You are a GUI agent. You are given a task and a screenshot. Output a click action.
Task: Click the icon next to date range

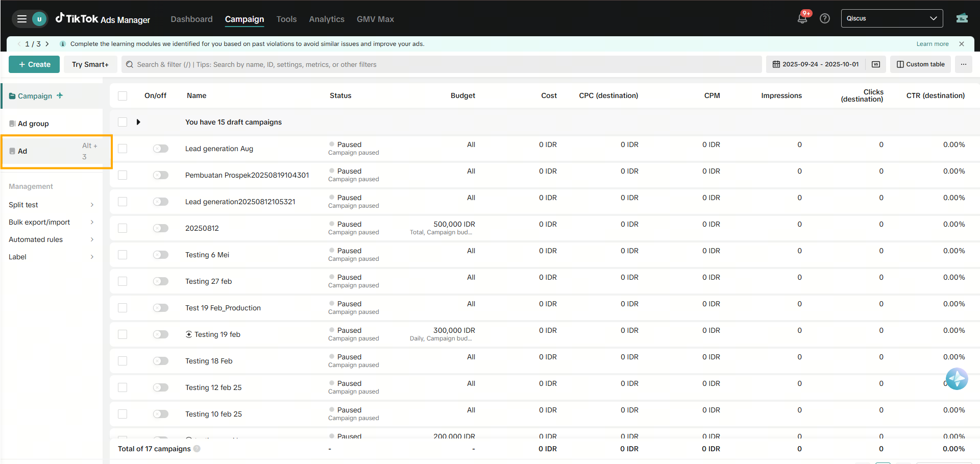coord(875,64)
